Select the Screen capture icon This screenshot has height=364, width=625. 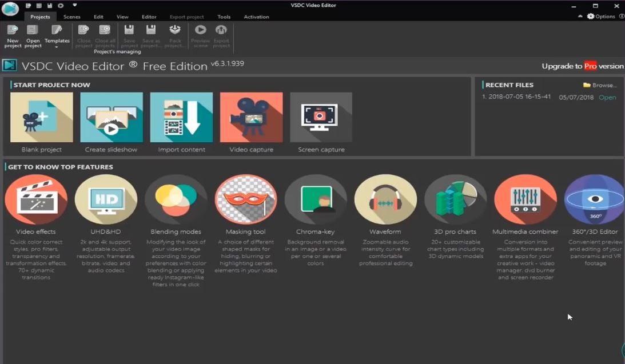(x=321, y=117)
